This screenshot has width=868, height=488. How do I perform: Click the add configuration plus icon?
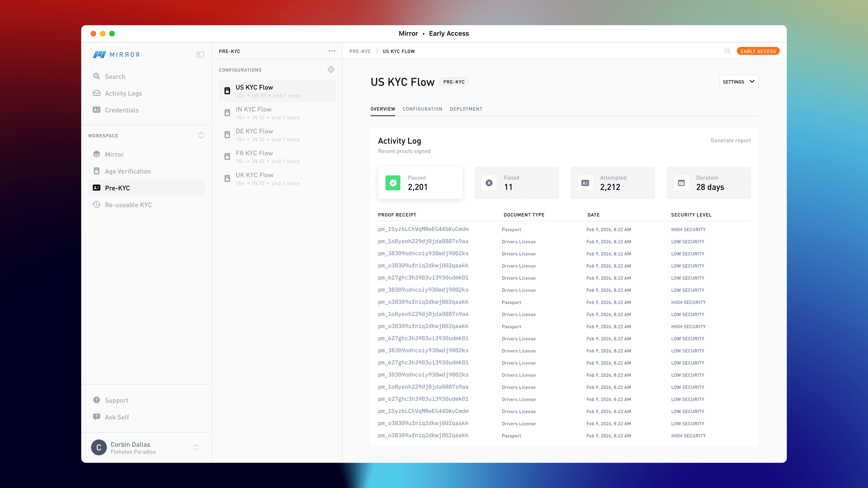pyautogui.click(x=331, y=70)
